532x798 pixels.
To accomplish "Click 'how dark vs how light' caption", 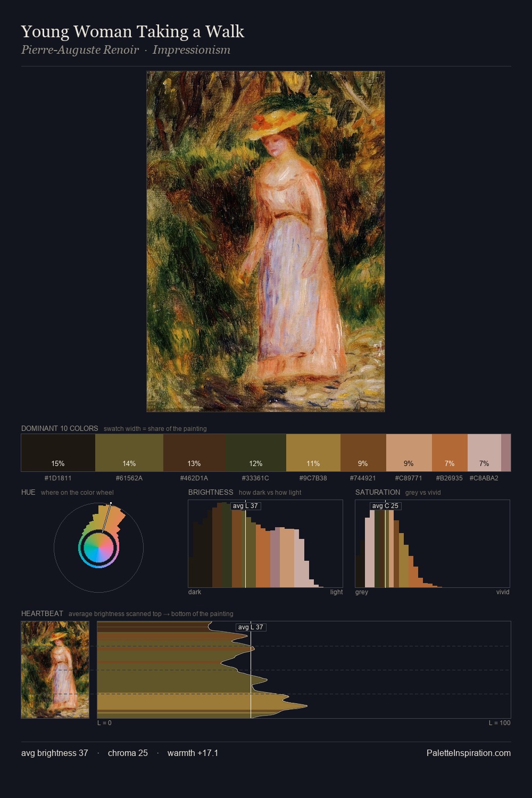I will [x=270, y=493].
